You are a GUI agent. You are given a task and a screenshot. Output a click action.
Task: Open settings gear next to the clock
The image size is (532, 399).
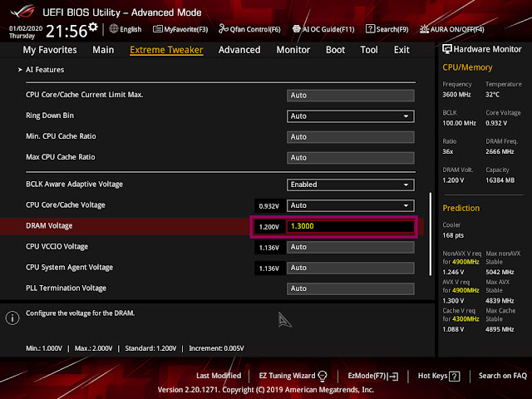[x=93, y=27]
